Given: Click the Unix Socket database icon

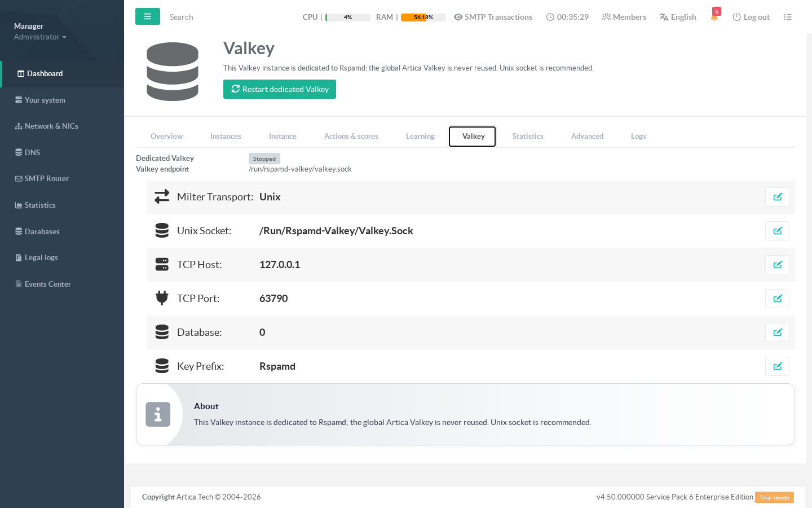Looking at the screenshot, I should [162, 230].
